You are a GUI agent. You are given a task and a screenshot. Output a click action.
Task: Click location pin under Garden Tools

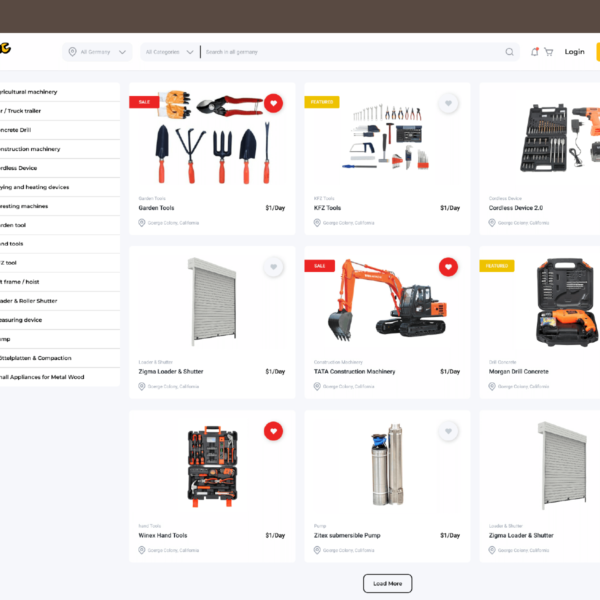pyautogui.click(x=142, y=223)
